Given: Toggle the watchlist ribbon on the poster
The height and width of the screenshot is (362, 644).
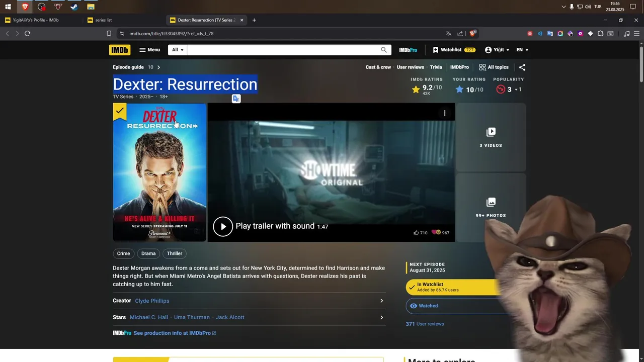Looking at the screenshot, I should coord(120,111).
